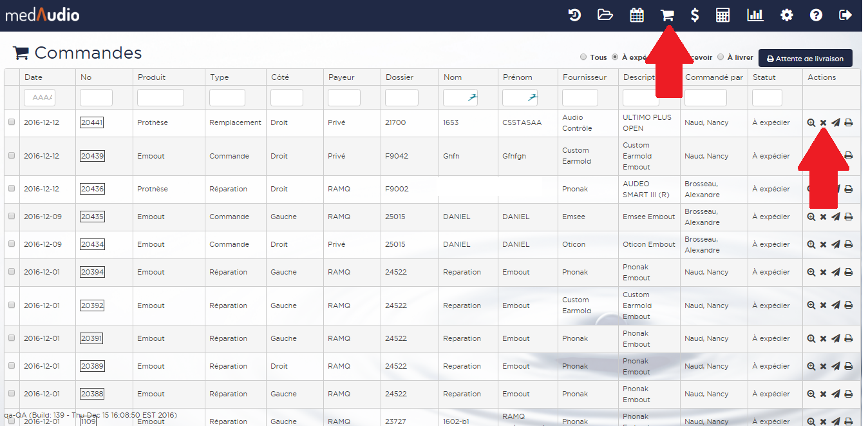The width and height of the screenshot is (868, 426).
Task: Check the checkbox for order 20439 row
Action: tap(12, 156)
